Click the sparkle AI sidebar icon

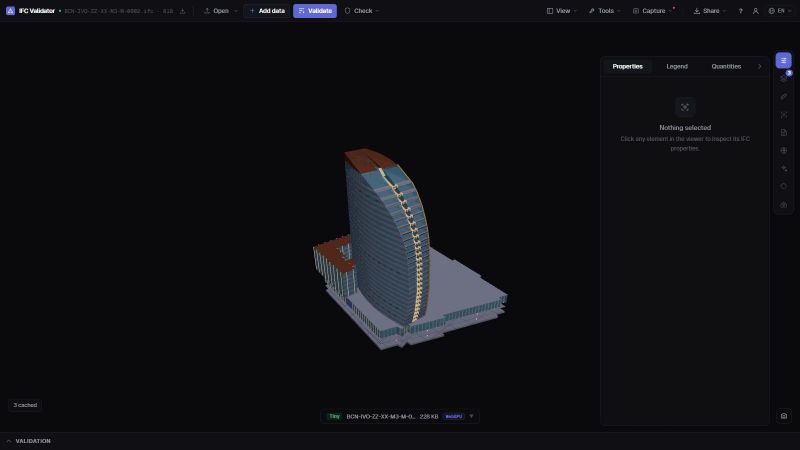(x=784, y=168)
